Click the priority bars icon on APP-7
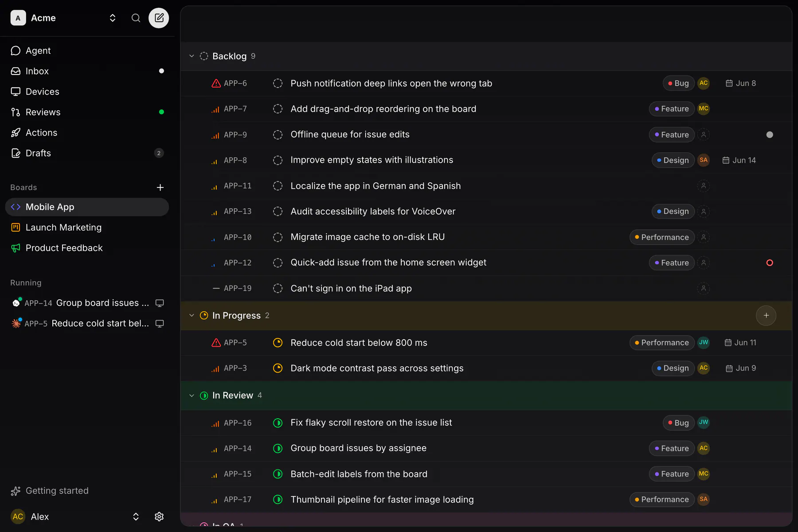The image size is (798, 532). (215, 109)
